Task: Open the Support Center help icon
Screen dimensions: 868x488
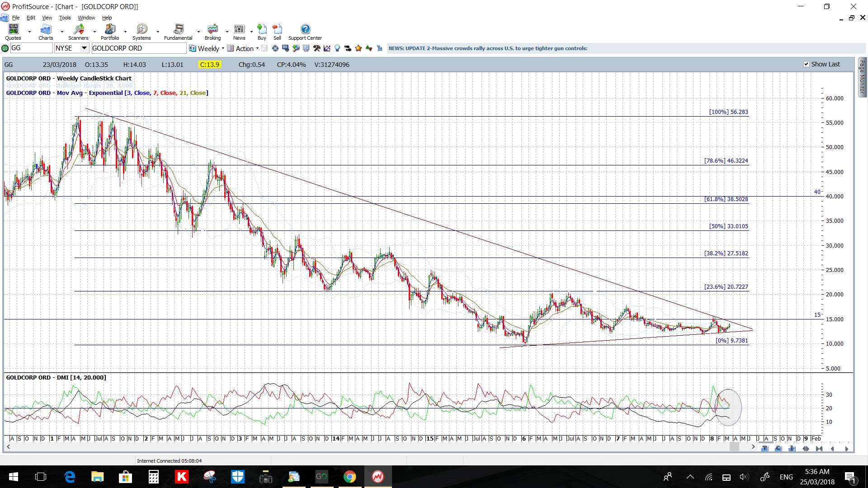Action: pyautogui.click(x=306, y=29)
